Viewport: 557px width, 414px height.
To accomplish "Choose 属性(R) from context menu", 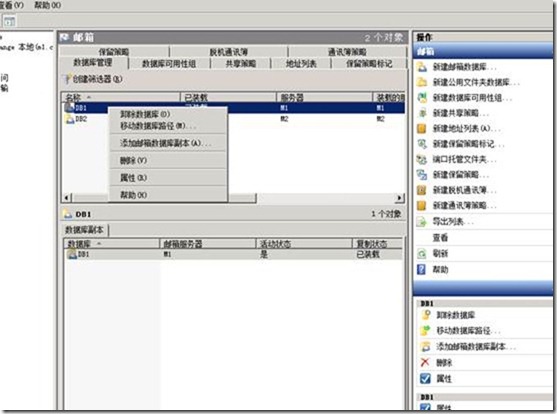I will point(168,177).
